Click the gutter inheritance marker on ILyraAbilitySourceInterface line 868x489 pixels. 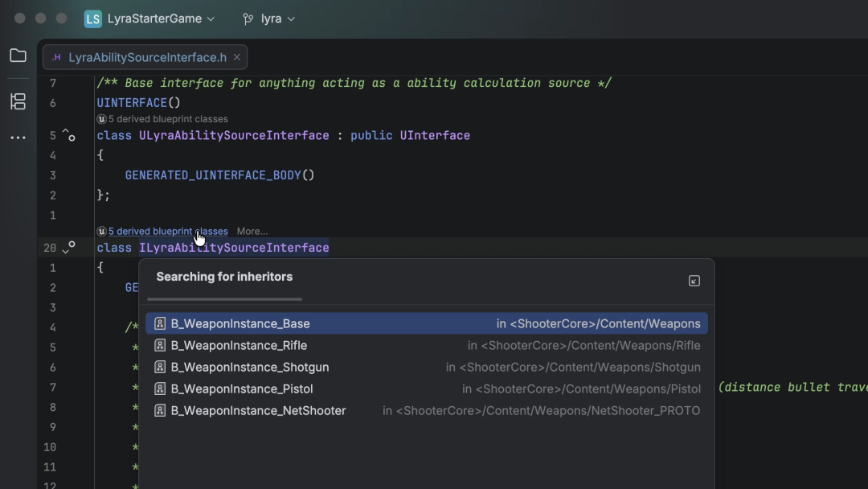(68, 248)
